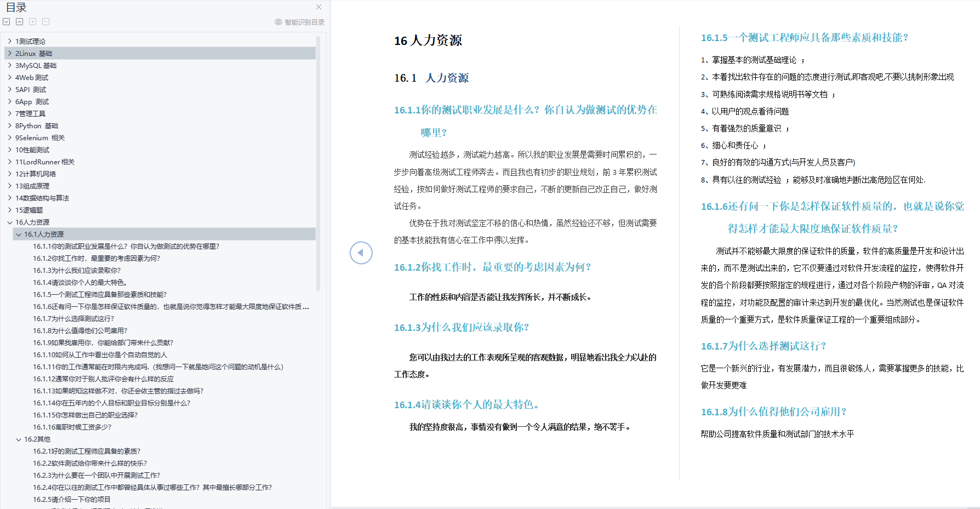The width and height of the screenshot is (980, 509).
Task: Jump to 16.2.3为什么要在一个团队中开展测试 entry
Action: pyautogui.click(x=96, y=476)
